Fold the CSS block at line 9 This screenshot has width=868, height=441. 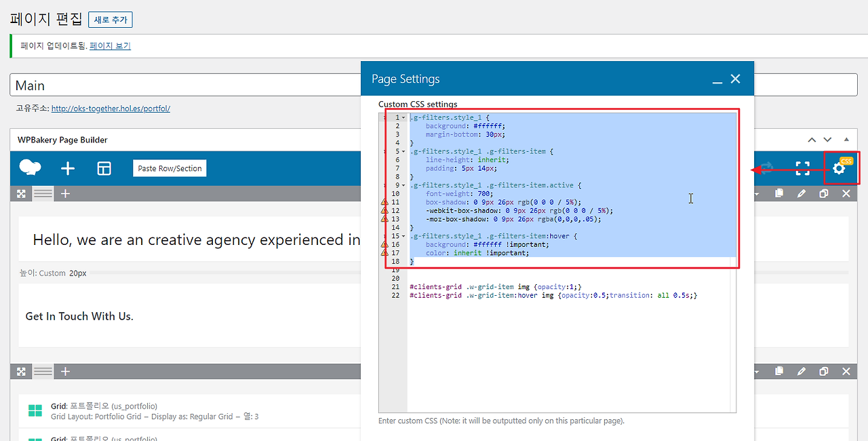coord(403,185)
